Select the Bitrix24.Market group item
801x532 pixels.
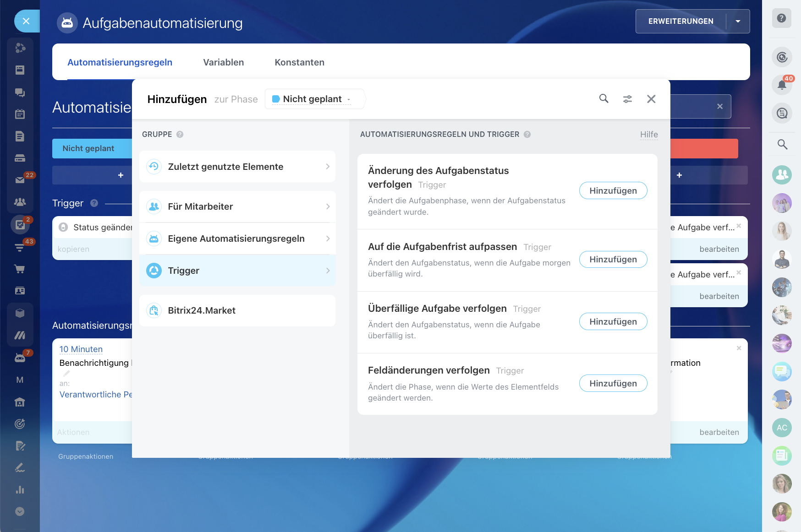click(237, 310)
